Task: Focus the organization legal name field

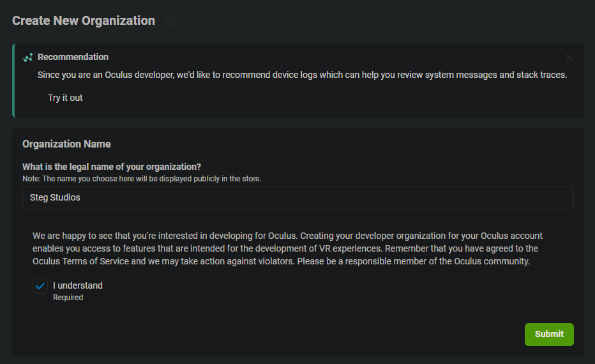Action: pyautogui.click(x=298, y=198)
